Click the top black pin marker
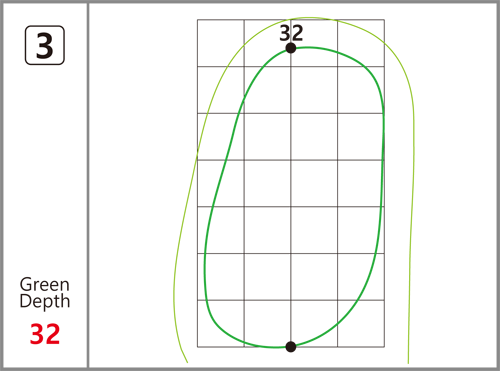This screenshot has height=371, width=500. pos(291,48)
